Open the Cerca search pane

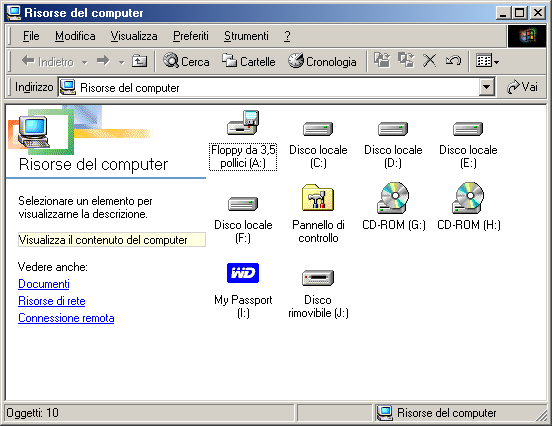[186, 62]
